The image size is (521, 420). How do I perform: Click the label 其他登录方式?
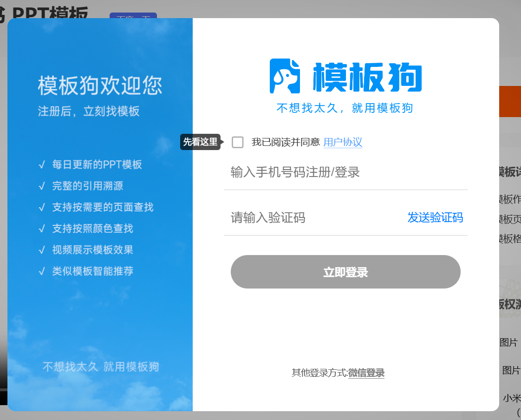point(319,373)
